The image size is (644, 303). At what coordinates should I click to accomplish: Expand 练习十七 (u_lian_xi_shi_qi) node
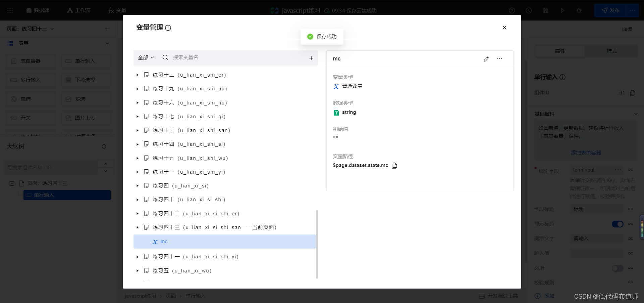(138, 117)
